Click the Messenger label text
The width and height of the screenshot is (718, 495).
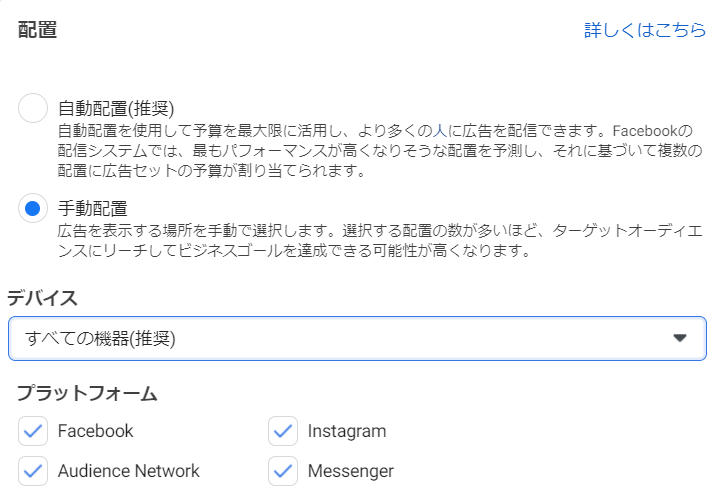tap(350, 471)
